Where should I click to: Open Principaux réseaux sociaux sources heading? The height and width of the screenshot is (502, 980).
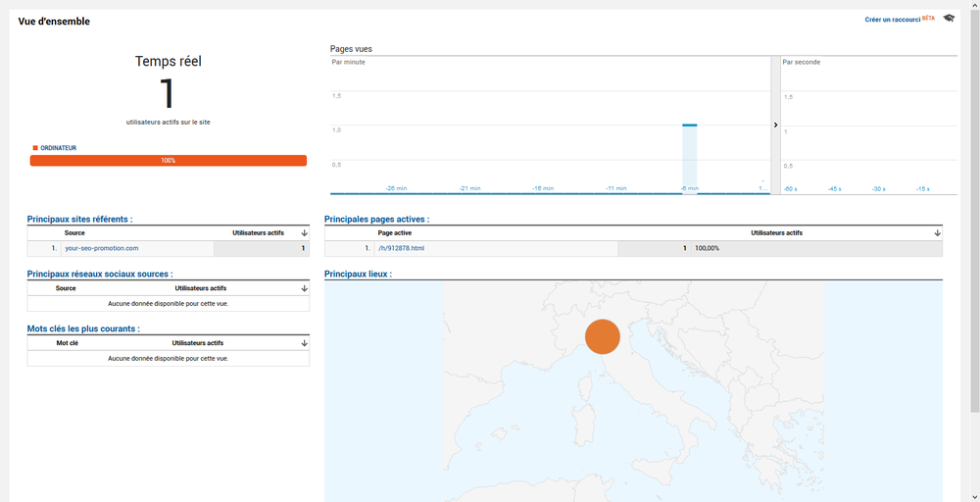(x=100, y=274)
